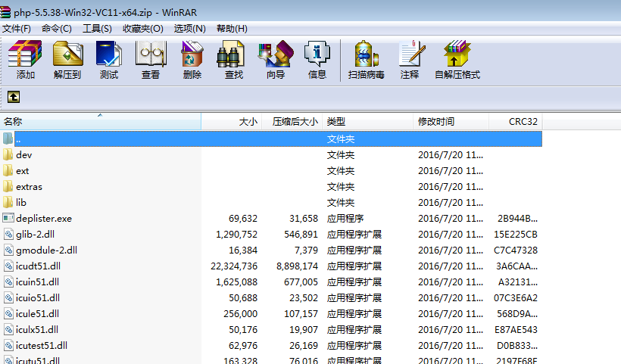
Task: Open the 工具(S) menu
Action: point(97,29)
